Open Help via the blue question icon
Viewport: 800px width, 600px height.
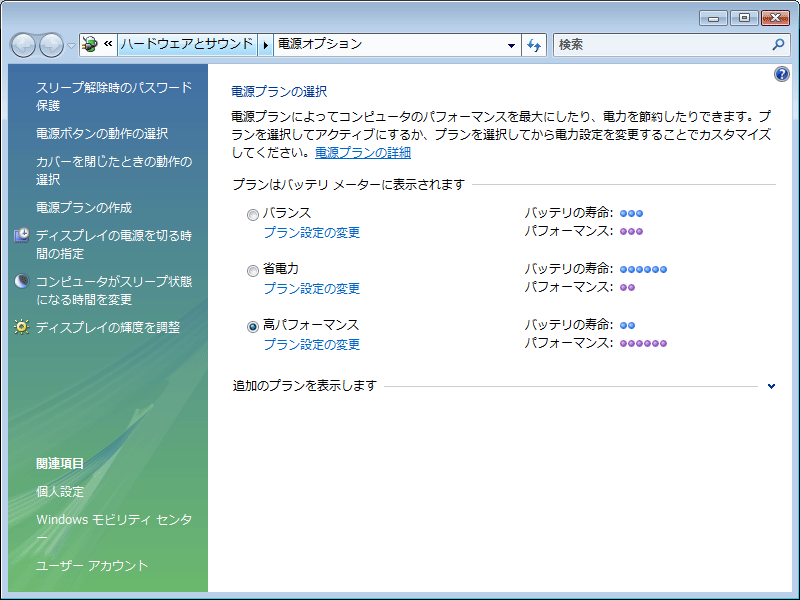coord(782,74)
